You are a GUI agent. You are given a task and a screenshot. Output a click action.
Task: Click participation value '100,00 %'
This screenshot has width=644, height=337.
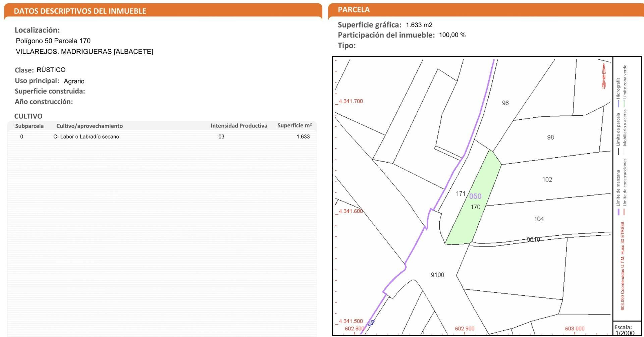[x=452, y=35]
